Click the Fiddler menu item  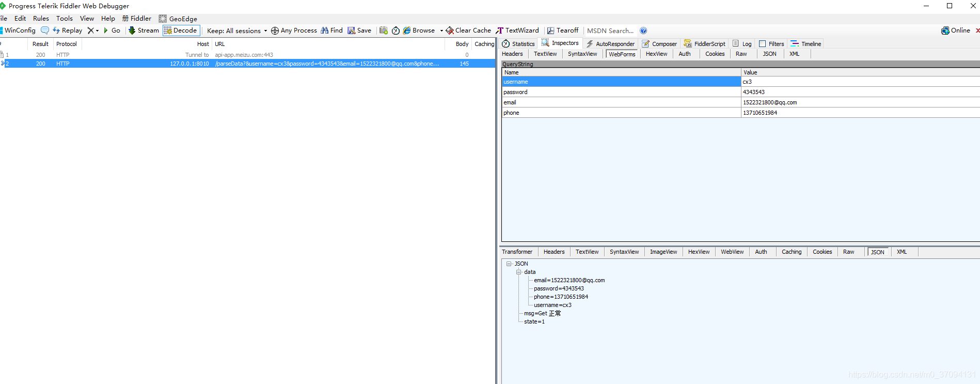click(x=137, y=18)
